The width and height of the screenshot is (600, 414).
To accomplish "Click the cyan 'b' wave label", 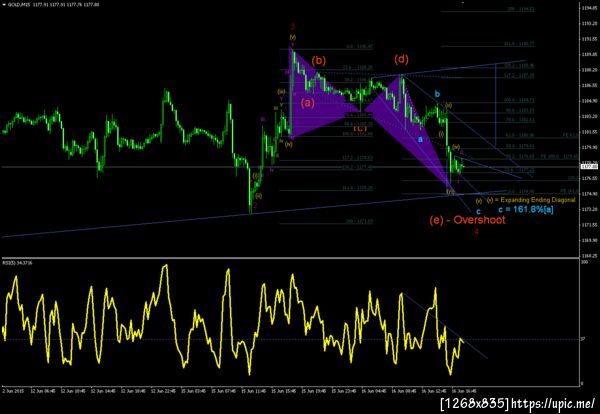I will (437, 94).
